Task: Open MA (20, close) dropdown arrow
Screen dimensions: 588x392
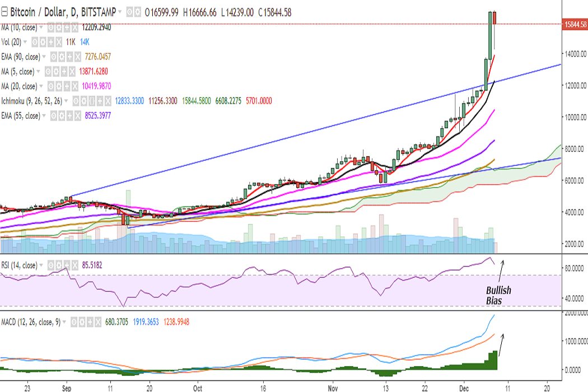Action: point(41,86)
